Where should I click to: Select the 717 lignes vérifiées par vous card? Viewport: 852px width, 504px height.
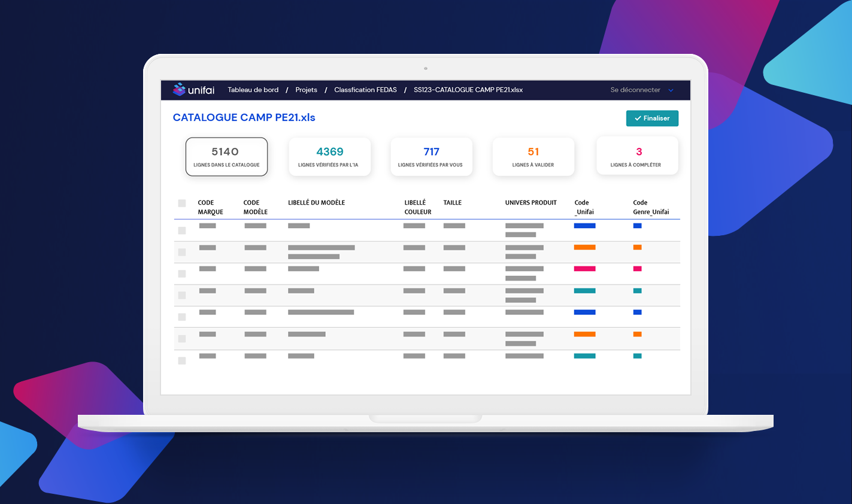coord(431,157)
